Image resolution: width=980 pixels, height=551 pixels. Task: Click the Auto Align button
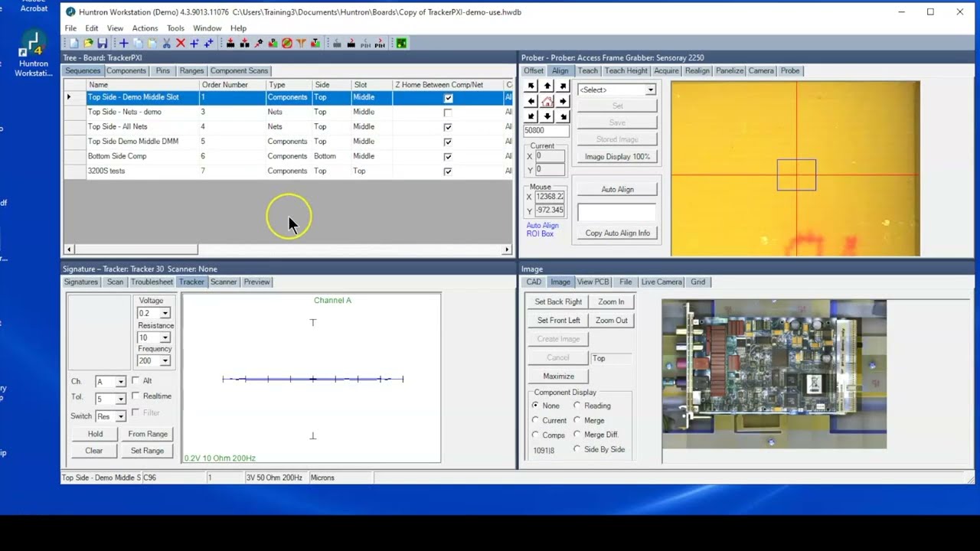pos(617,189)
